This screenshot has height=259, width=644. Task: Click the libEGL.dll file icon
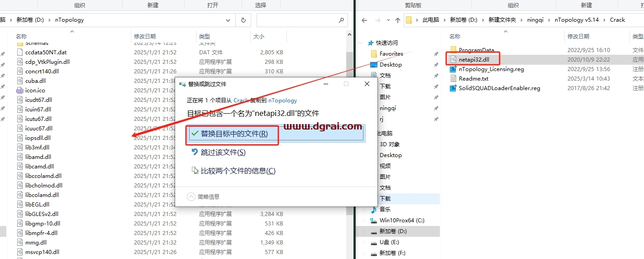[x=20, y=204]
